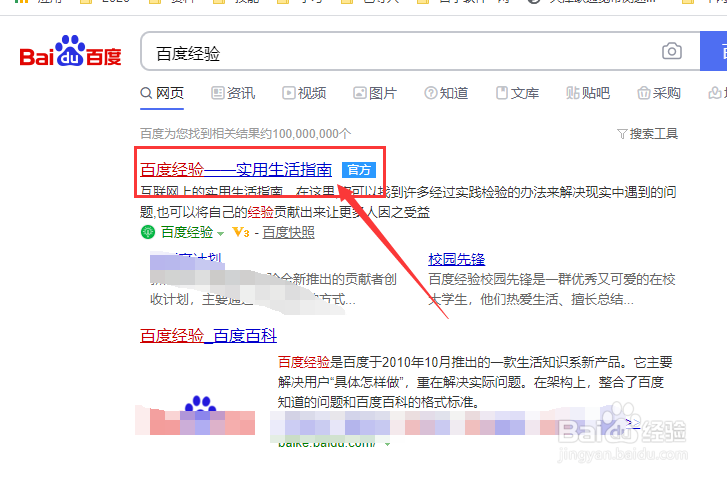The height and width of the screenshot is (479, 727).
Task: Click the search box containing 百度经验
Action: (x=420, y=51)
